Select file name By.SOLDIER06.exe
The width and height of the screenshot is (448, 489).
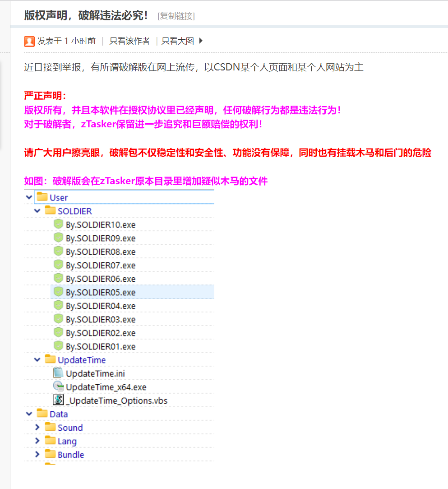[x=101, y=279]
